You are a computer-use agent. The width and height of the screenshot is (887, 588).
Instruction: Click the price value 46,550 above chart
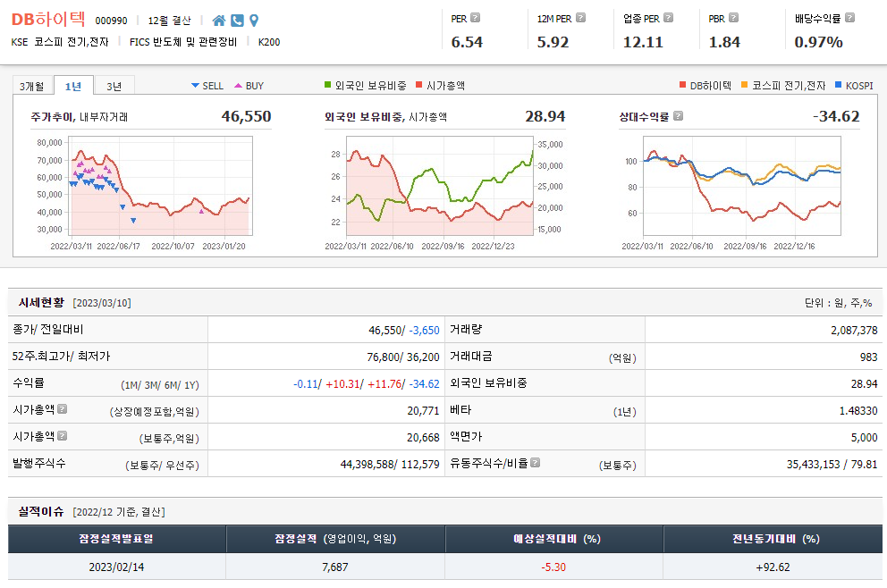click(246, 116)
